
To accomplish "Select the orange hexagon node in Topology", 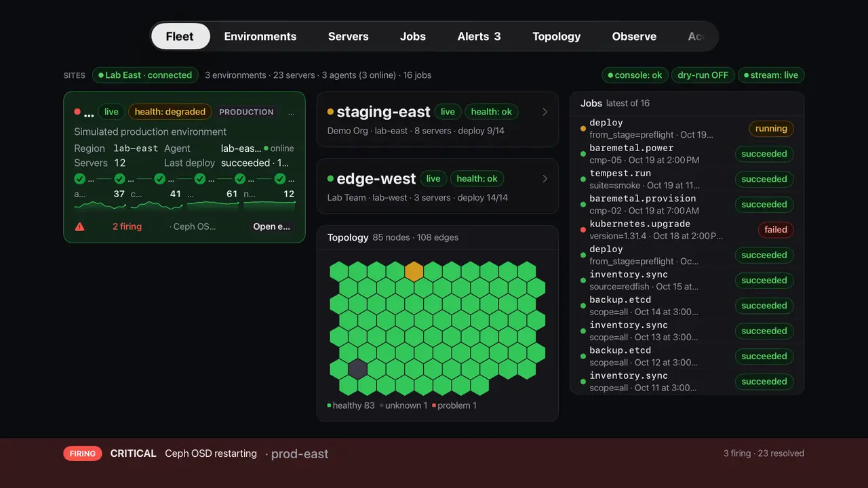I will click(x=414, y=271).
